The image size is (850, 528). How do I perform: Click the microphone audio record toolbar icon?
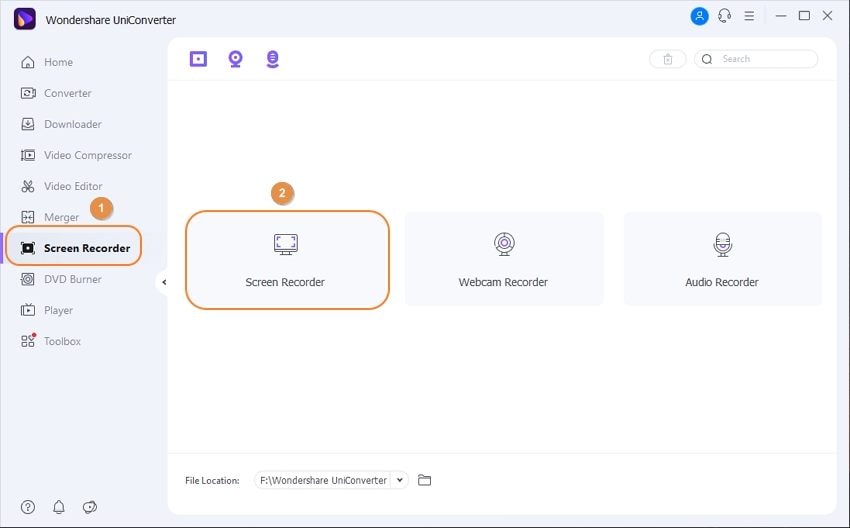tap(273, 59)
